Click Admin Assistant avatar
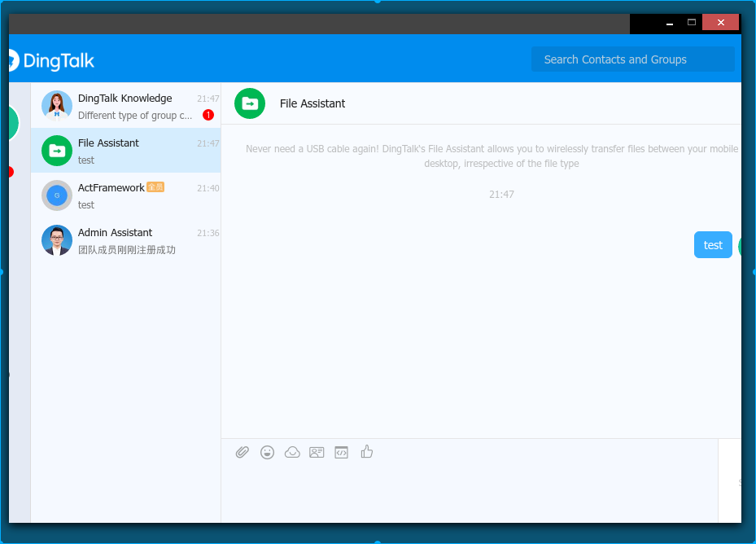756x544 pixels. 57,240
